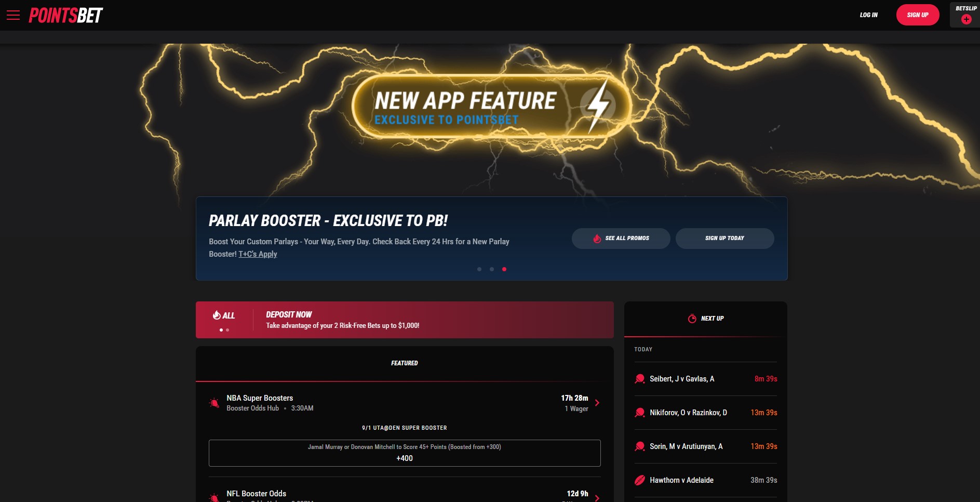Click the NBA Super Boosters booster icon
Screen dimensions: 980x502
214,403
